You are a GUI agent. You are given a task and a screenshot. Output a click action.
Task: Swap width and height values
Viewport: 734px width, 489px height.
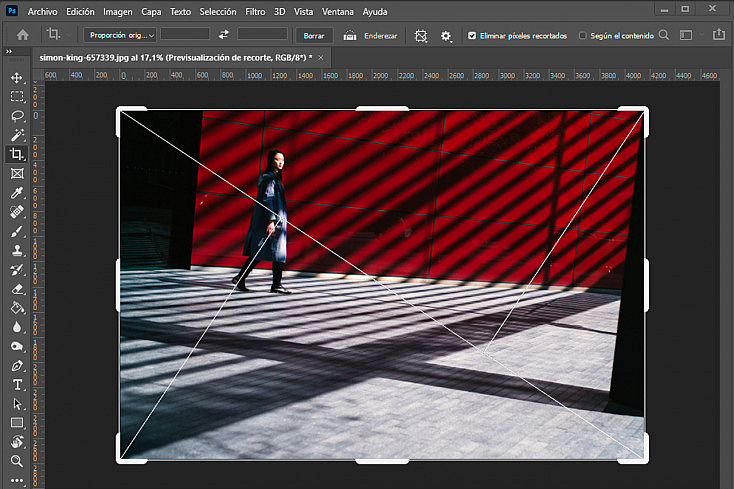(224, 35)
